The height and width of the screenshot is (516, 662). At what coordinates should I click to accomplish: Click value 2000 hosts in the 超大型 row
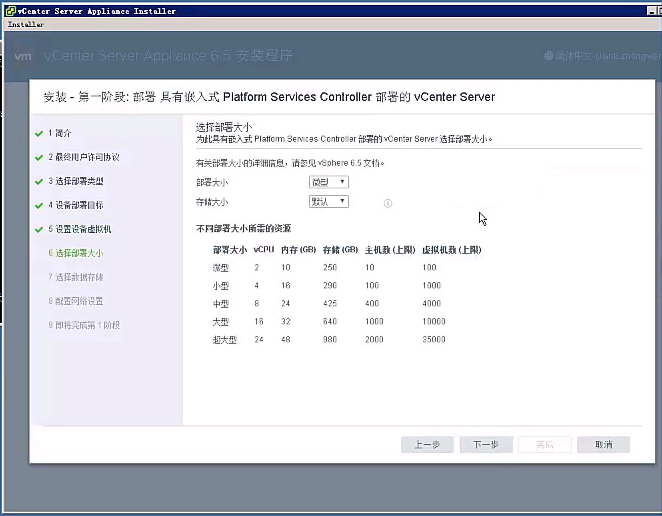(374, 339)
